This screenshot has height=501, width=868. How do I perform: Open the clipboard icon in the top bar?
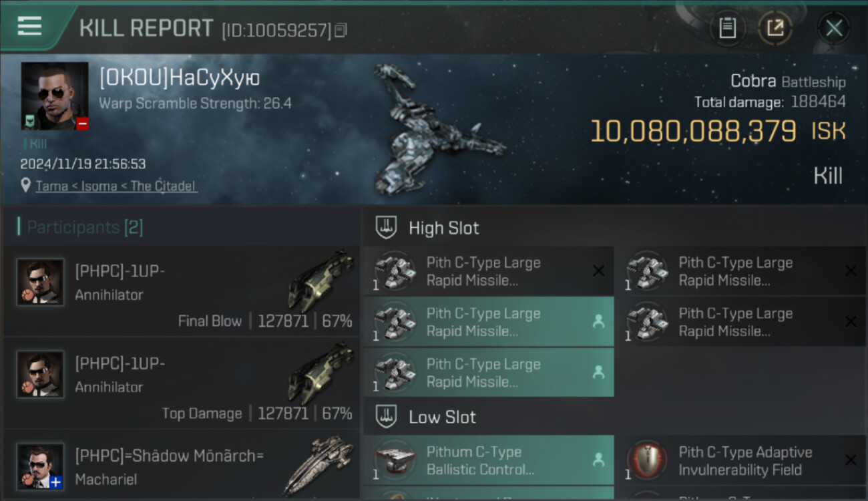point(727,28)
